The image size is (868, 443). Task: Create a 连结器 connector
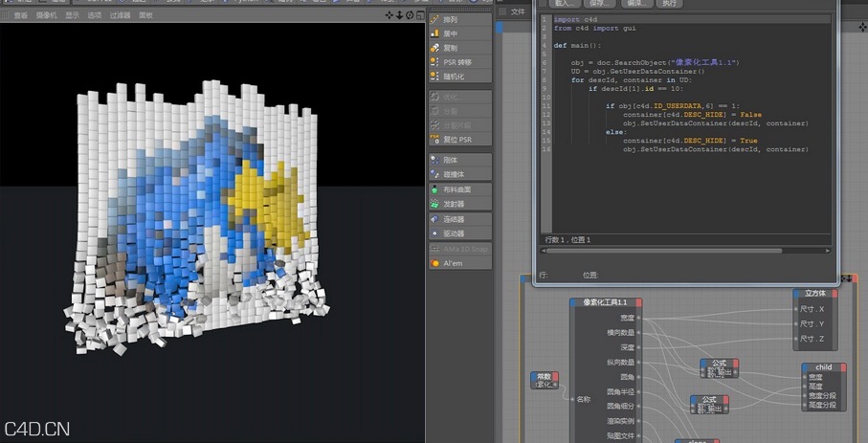[x=460, y=219]
